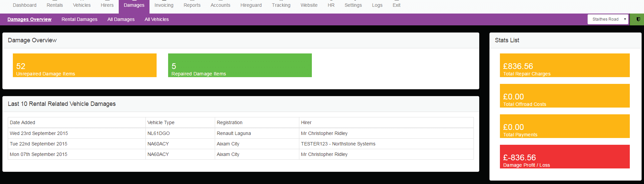Viewport: 644px width, 184px height.
Task: Open the Hireguard section
Action: click(x=251, y=5)
